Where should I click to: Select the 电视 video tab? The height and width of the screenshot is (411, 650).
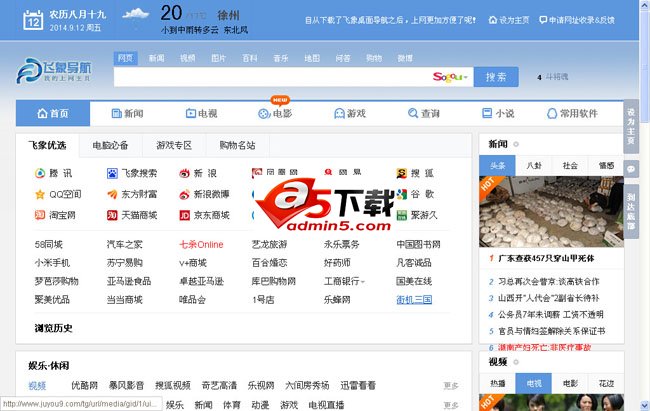[534, 383]
